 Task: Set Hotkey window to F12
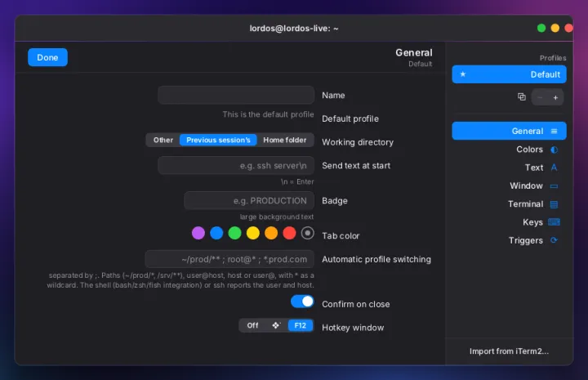[x=301, y=325]
